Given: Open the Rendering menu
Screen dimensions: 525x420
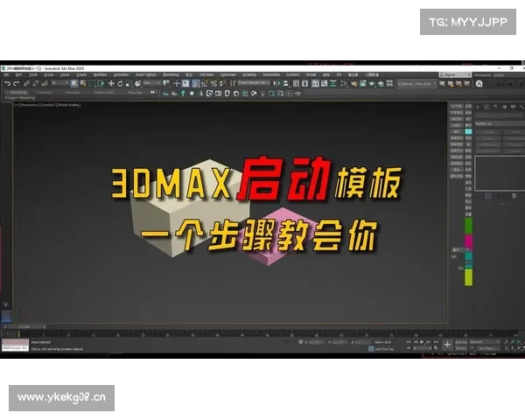Looking at the screenshot, I should pyautogui.click(x=171, y=74).
